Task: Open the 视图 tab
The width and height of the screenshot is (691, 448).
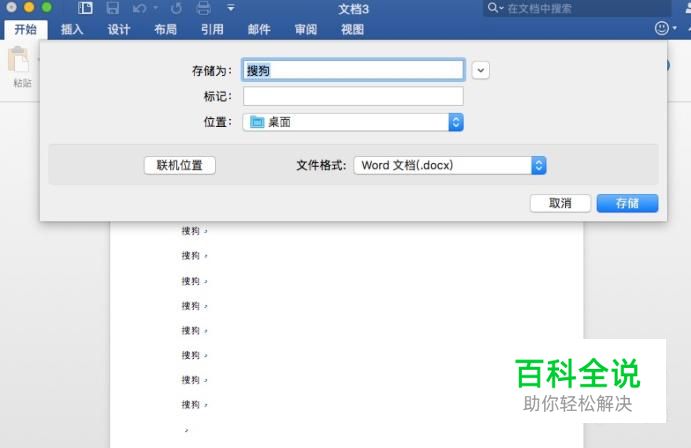Action: tap(352, 30)
